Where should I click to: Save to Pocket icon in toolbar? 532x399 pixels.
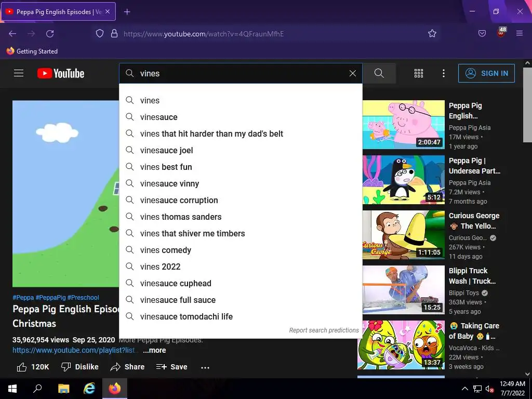[x=482, y=34]
